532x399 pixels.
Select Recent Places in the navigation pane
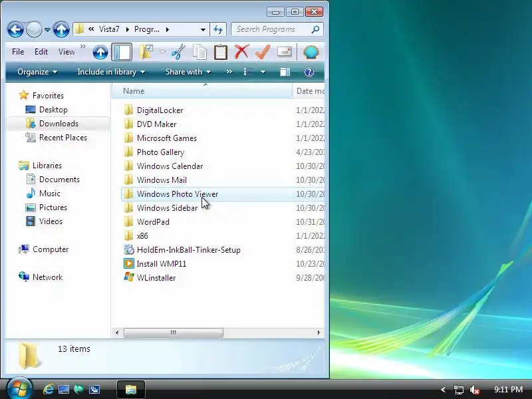63,138
